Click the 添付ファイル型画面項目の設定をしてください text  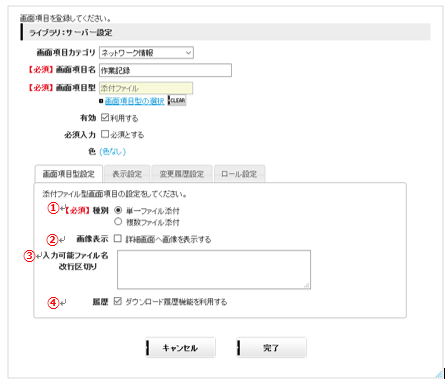coord(114,194)
